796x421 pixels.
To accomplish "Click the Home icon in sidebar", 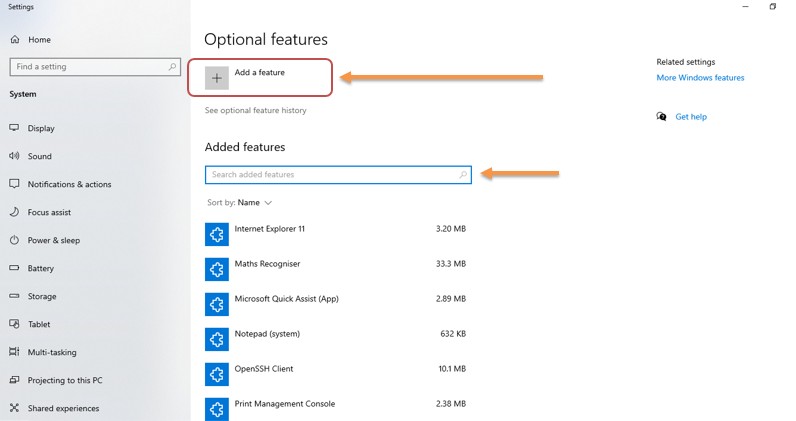I will pos(15,40).
